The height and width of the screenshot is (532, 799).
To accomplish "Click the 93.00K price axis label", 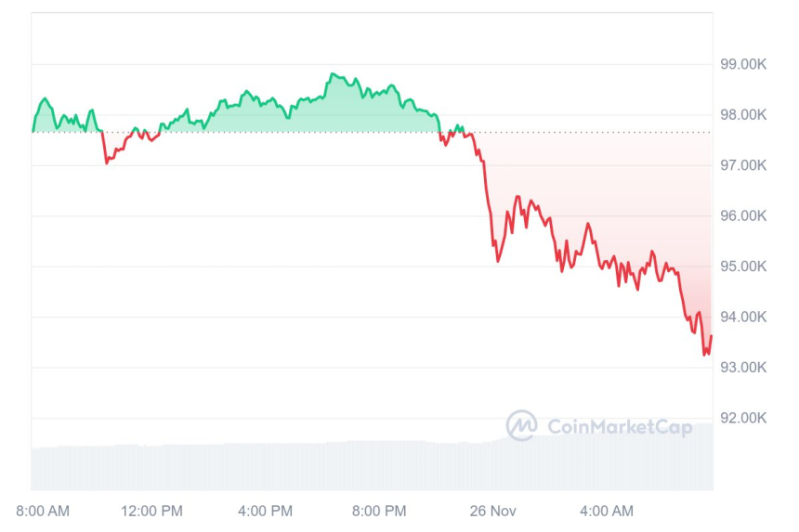I will (x=743, y=368).
